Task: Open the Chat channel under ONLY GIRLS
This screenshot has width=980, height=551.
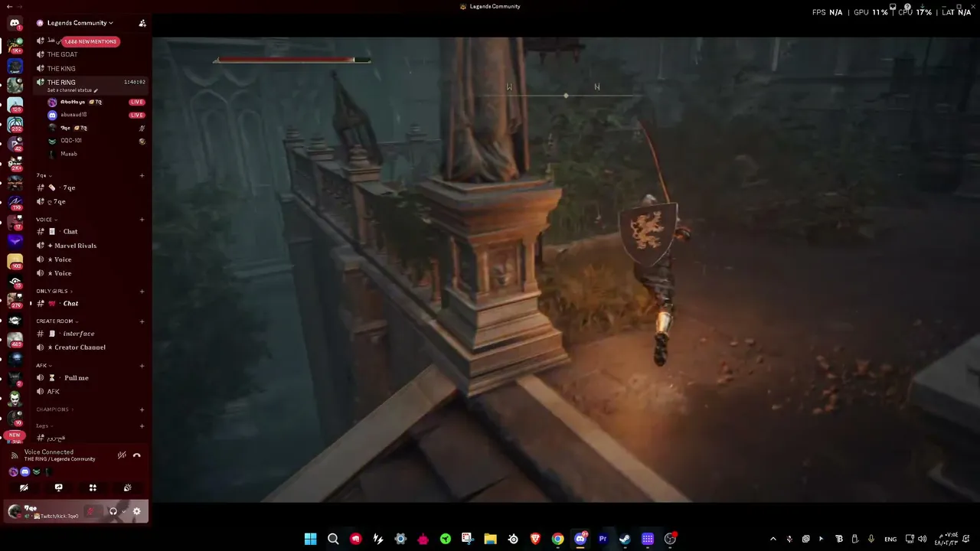Action: [90, 304]
